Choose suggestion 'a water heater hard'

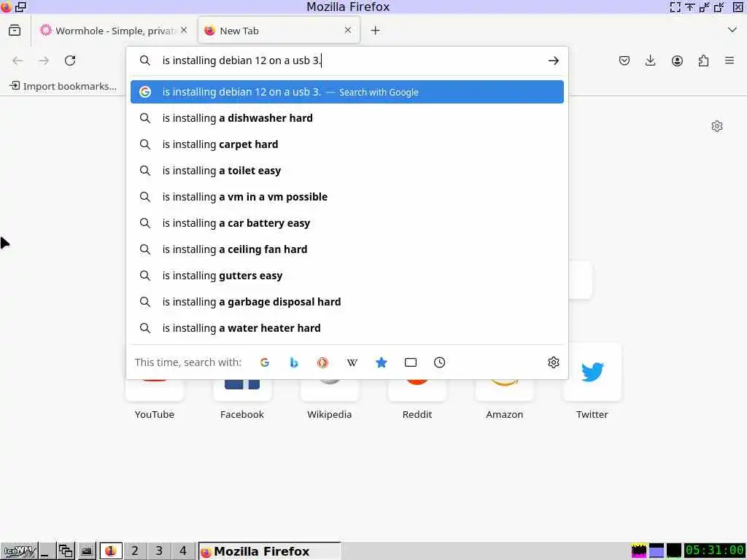[347, 328]
